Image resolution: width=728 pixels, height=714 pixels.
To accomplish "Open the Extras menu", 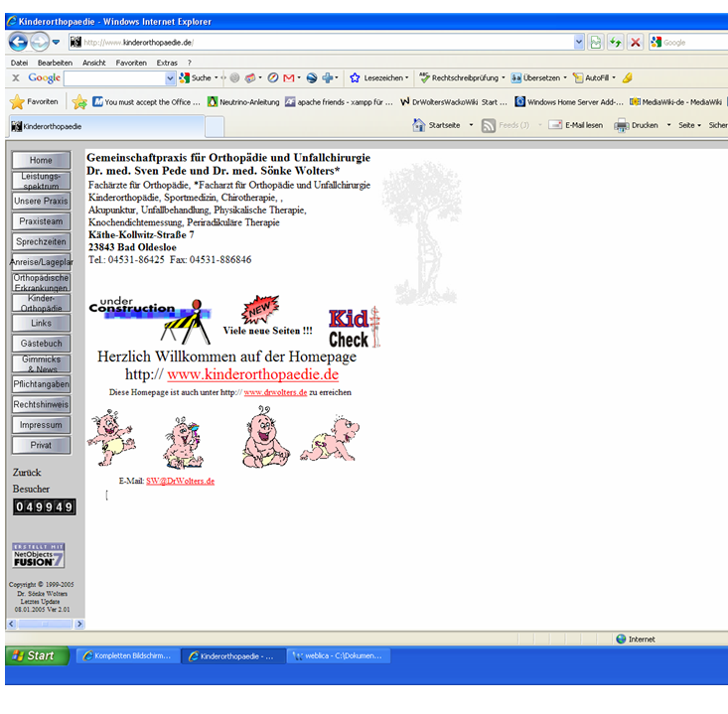I will coord(166,62).
